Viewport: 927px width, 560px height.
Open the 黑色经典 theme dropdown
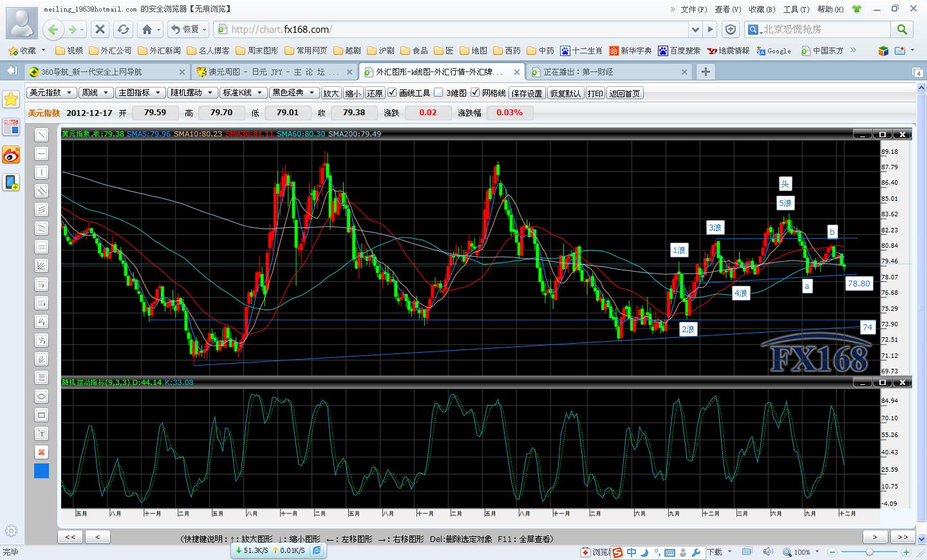click(294, 93)
